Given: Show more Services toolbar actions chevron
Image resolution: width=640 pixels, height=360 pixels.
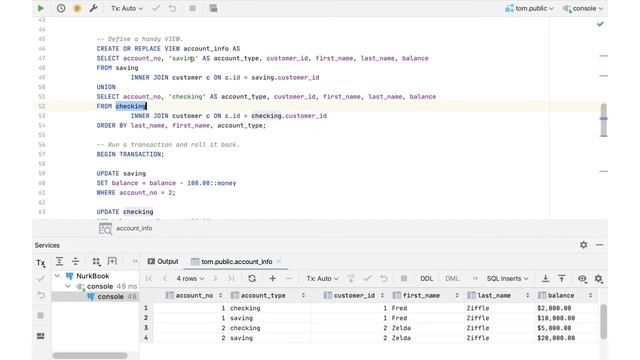Looking at the screenshot, I should (x=135, y=261).
